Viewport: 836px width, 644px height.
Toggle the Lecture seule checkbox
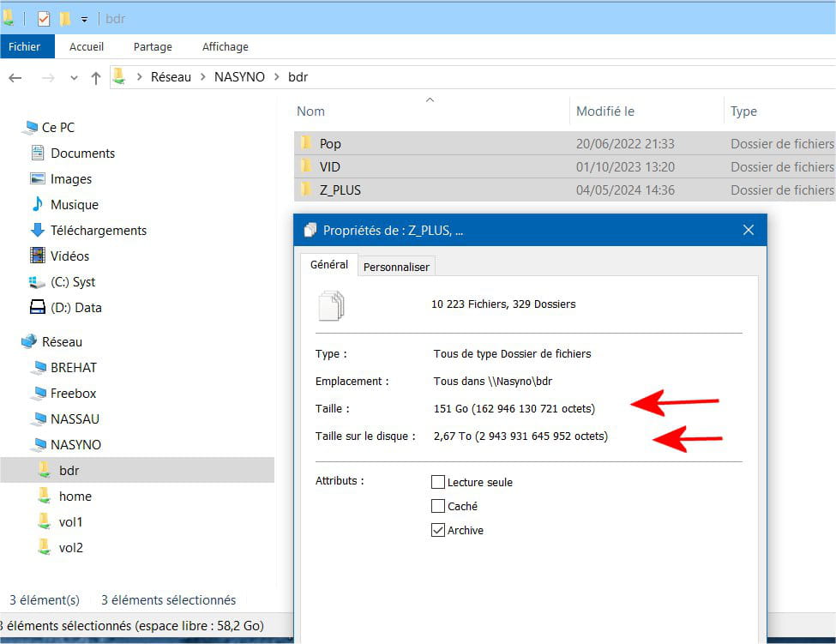coord(438,482)
